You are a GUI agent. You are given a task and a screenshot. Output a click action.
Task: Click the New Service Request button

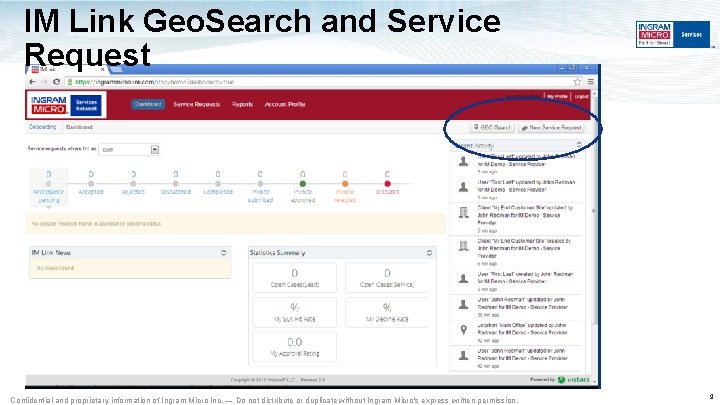click(x=551, y=127)
